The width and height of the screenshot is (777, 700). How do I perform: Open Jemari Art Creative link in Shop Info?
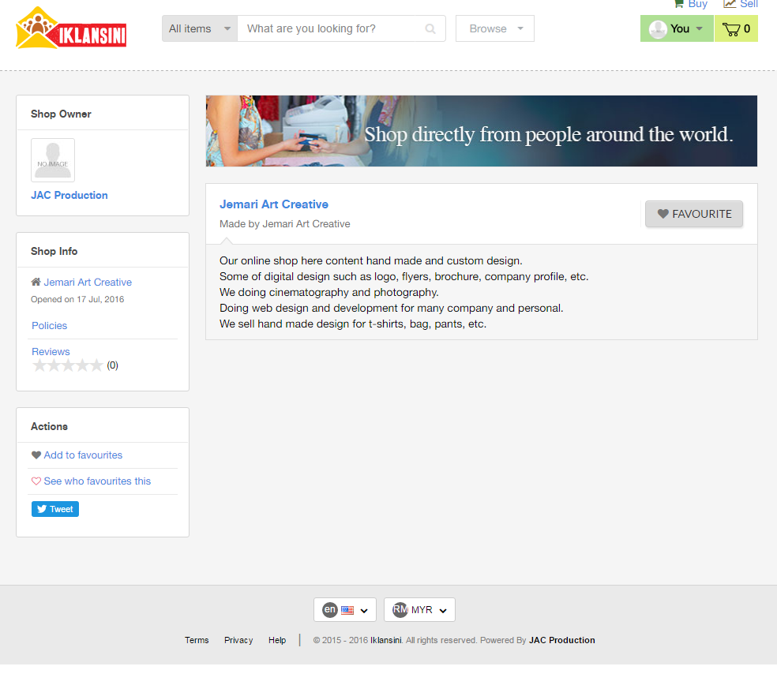pyautogui.click(x=88, y=282)
